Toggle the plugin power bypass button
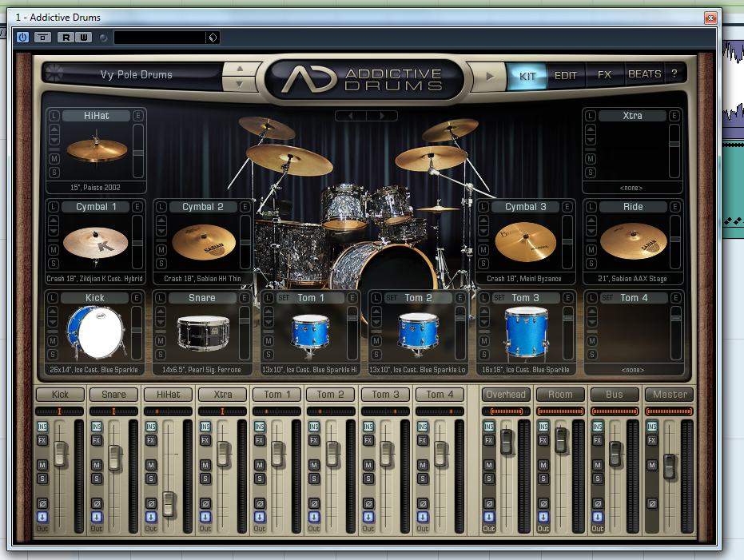This screenshot has width=744, height=560. (x=22, y=37)
